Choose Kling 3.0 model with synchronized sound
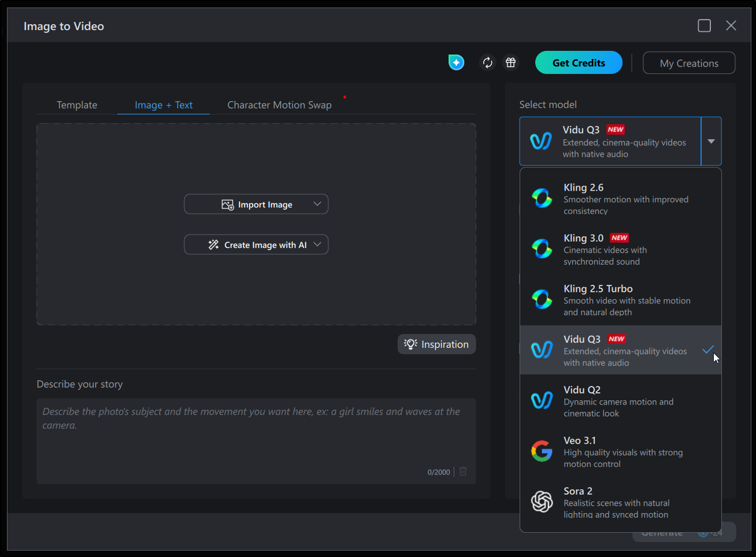The image size is (756, 557). (620, 249)
